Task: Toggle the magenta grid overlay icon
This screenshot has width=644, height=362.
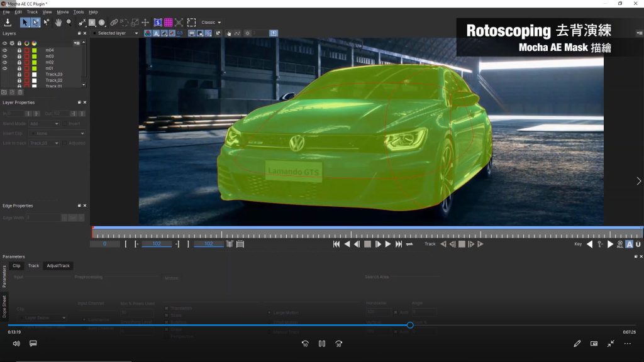Action: click(x=169, y=23)
